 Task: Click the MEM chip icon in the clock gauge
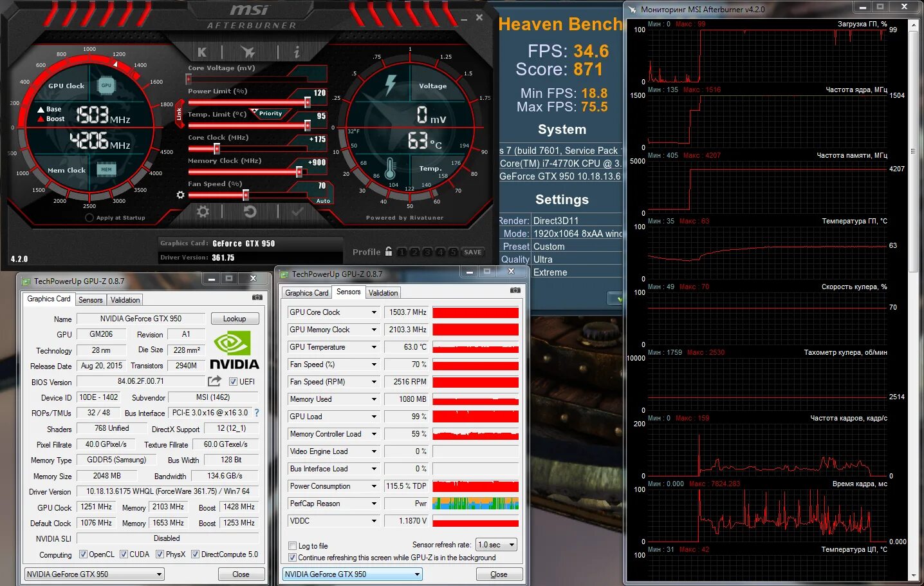(106, 169)
